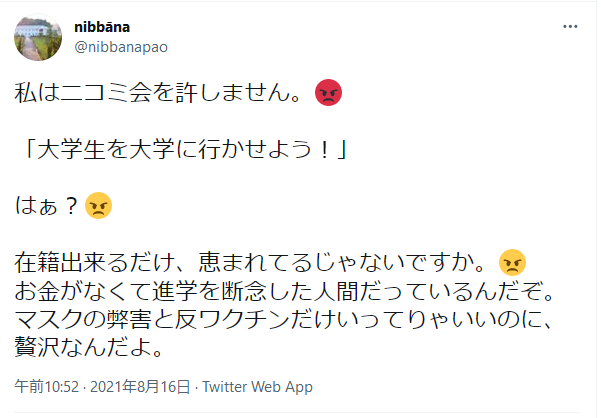
Task: Click the angry emoji after ですか。
Action: click(511, 262)
